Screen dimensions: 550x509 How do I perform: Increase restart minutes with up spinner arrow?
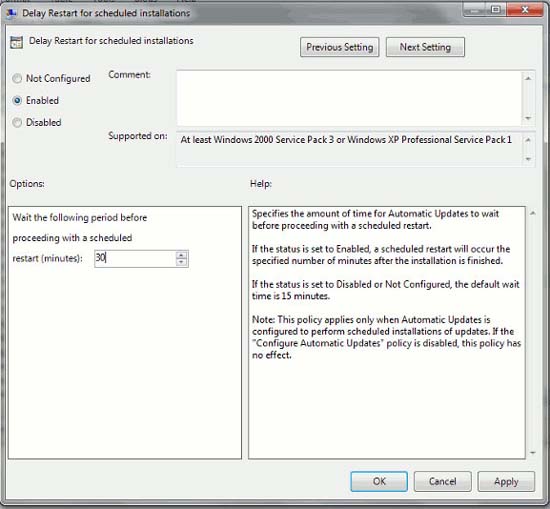pyautogui.click(x=181, y=255)
